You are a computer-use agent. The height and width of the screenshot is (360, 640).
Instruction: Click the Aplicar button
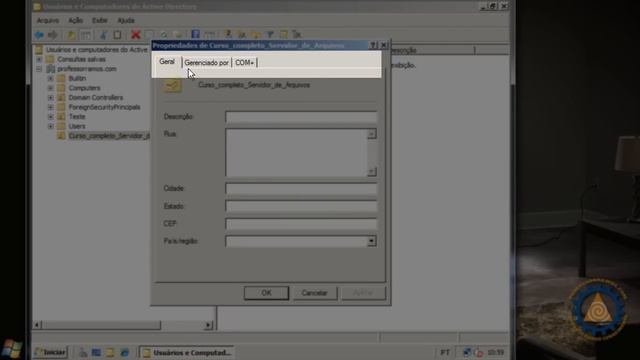point(363,293)
